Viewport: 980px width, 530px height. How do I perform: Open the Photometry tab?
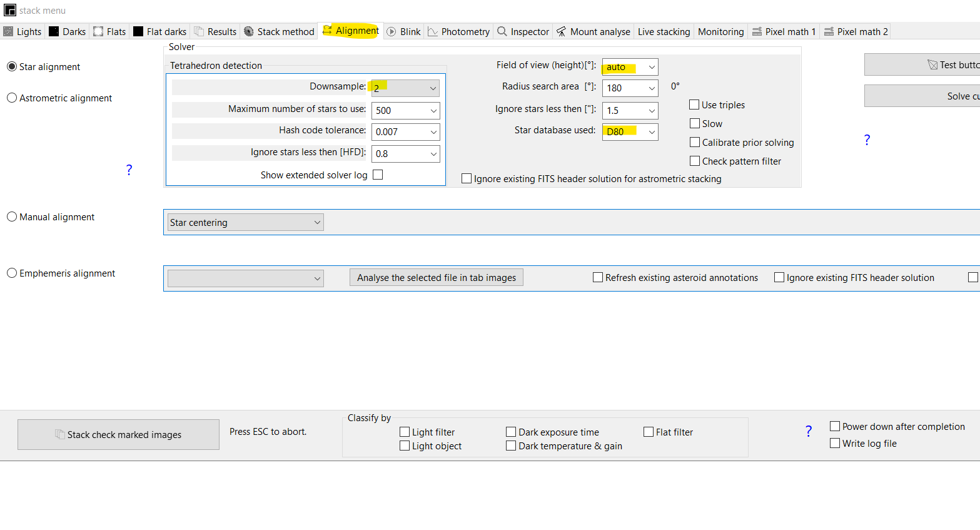pos(459,31)
